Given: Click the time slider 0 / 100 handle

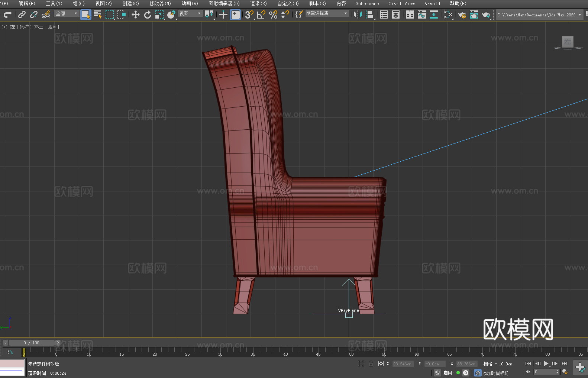Looking at the screenshot, I should [x=32, y=343].
